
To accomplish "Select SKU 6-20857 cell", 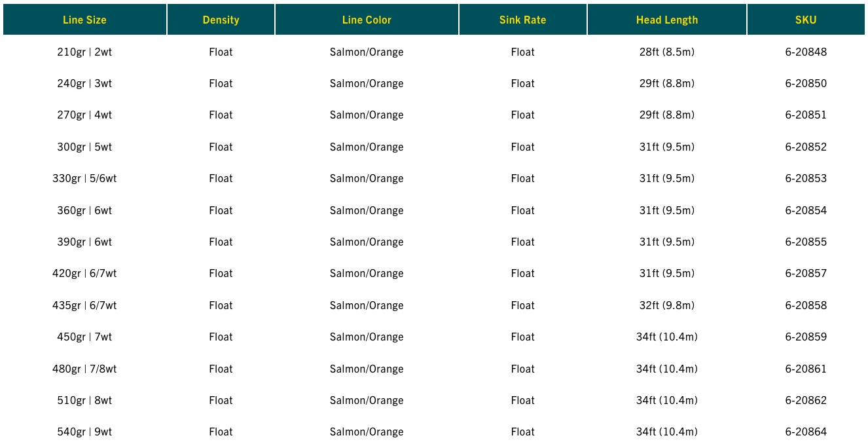I will pos(806,273).
